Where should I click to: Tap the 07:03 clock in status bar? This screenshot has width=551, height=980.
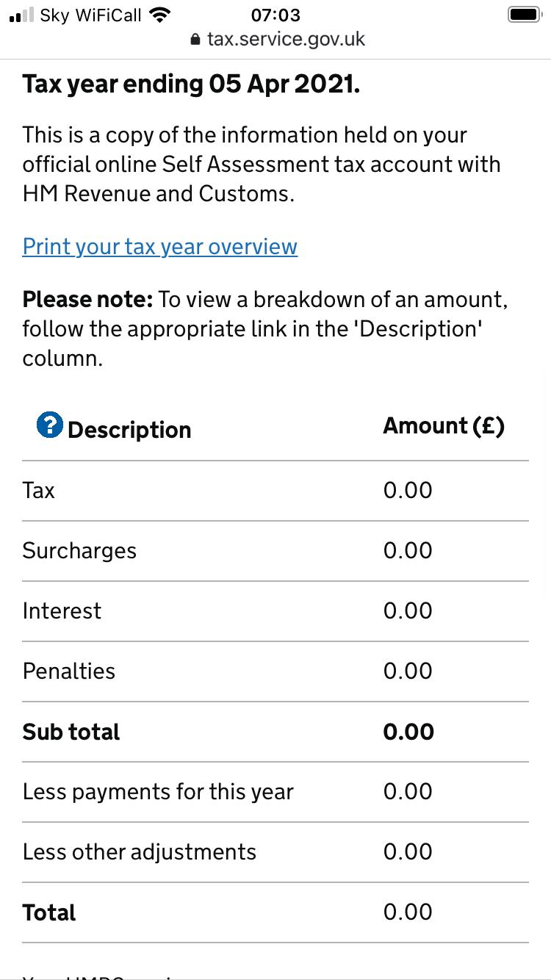[x=275, y=14]
